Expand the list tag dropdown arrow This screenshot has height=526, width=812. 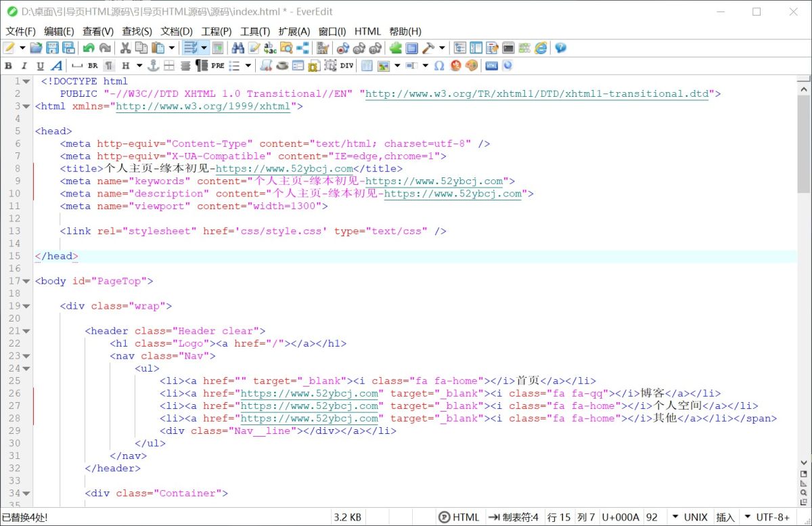[248, 66]
